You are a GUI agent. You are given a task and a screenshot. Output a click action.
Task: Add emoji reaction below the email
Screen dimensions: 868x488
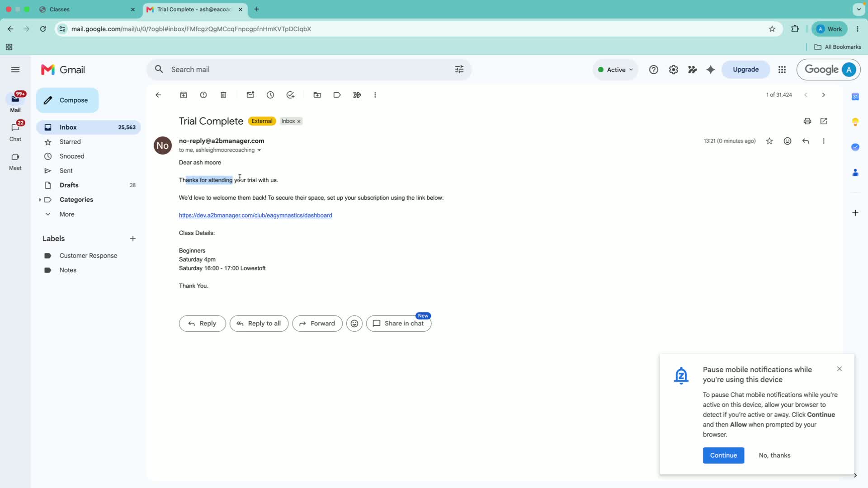[x=354, y=324]
